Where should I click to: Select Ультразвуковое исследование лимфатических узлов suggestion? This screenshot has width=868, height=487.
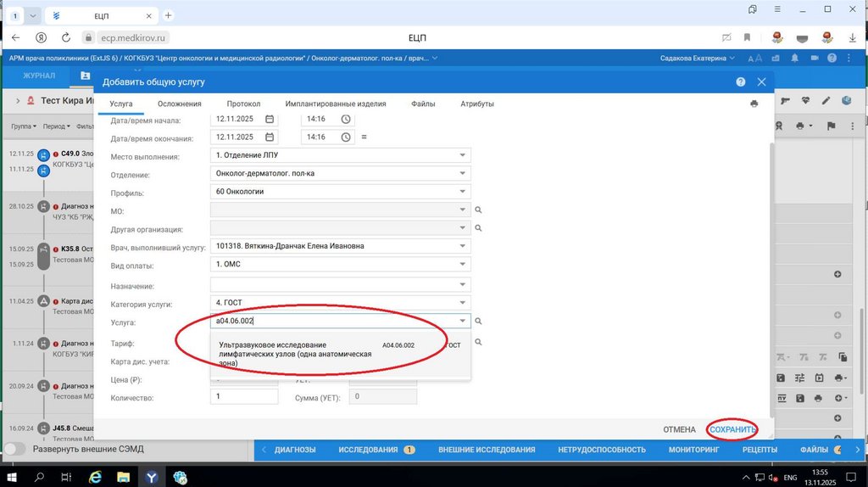[295, 354]
